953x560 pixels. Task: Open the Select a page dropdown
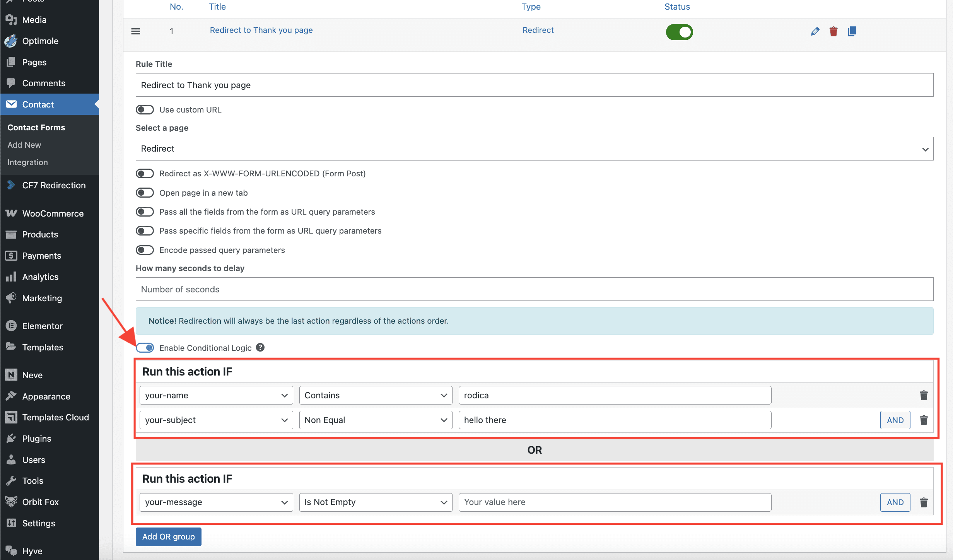(535, 149)
